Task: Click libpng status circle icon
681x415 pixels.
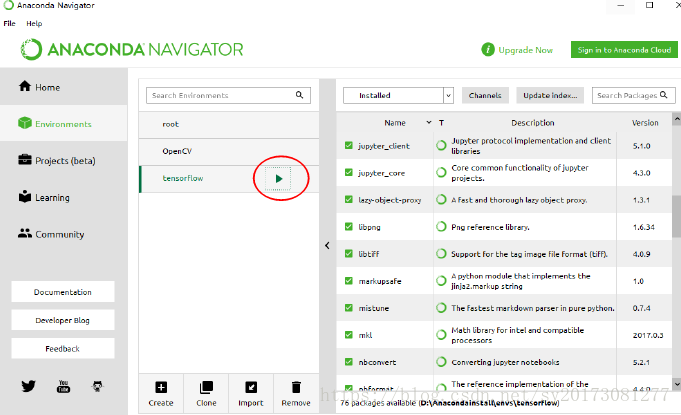Action: [x=441, y=227]
